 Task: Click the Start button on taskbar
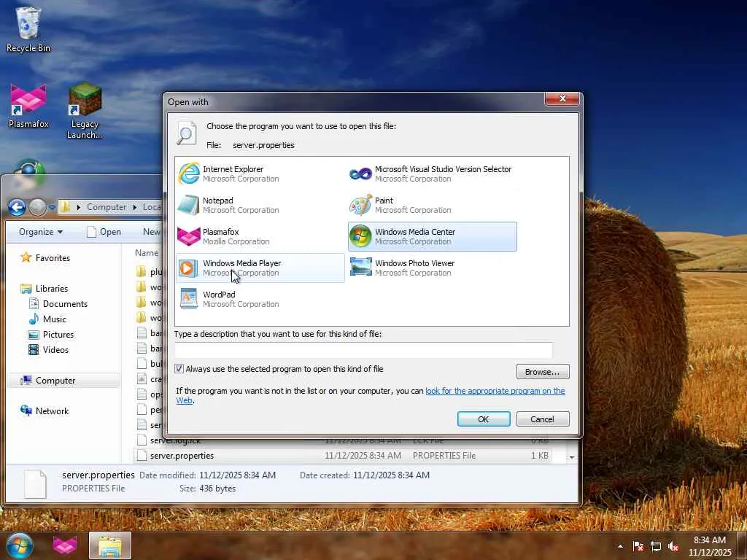(20, 545)
